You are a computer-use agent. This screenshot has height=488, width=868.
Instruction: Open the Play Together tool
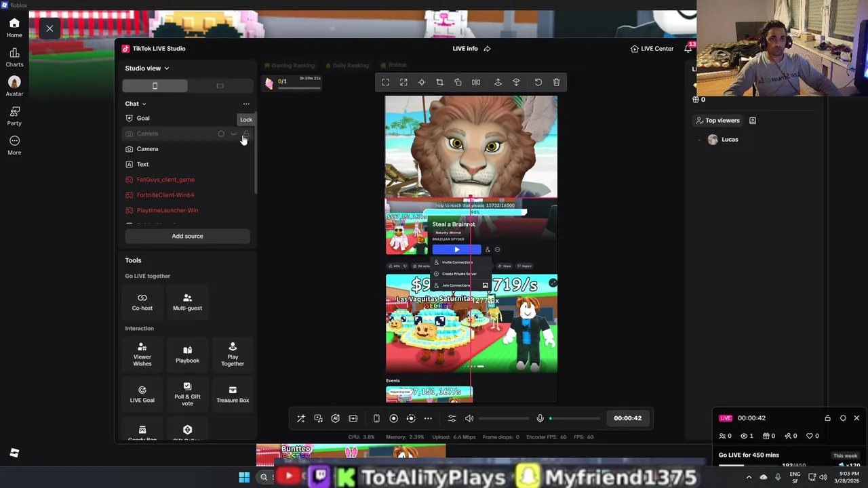coord(233,354)
